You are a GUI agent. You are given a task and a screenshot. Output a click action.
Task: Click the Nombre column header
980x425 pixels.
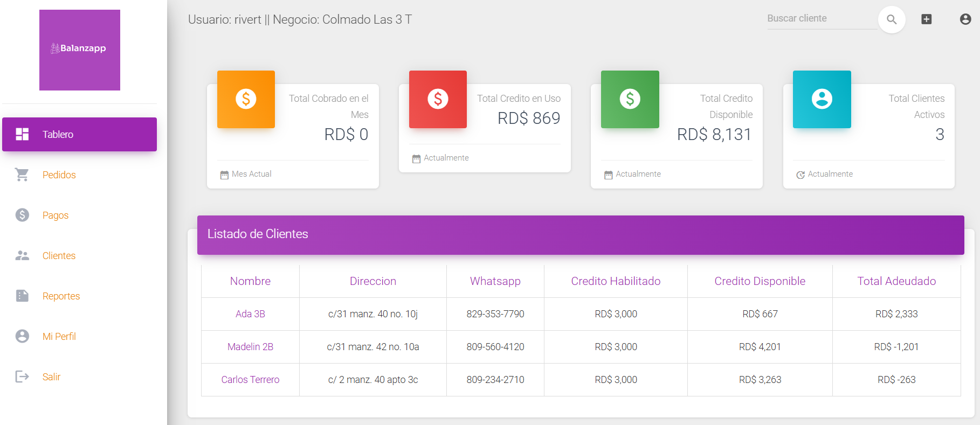pyautogui.click(x=250, y=281)
